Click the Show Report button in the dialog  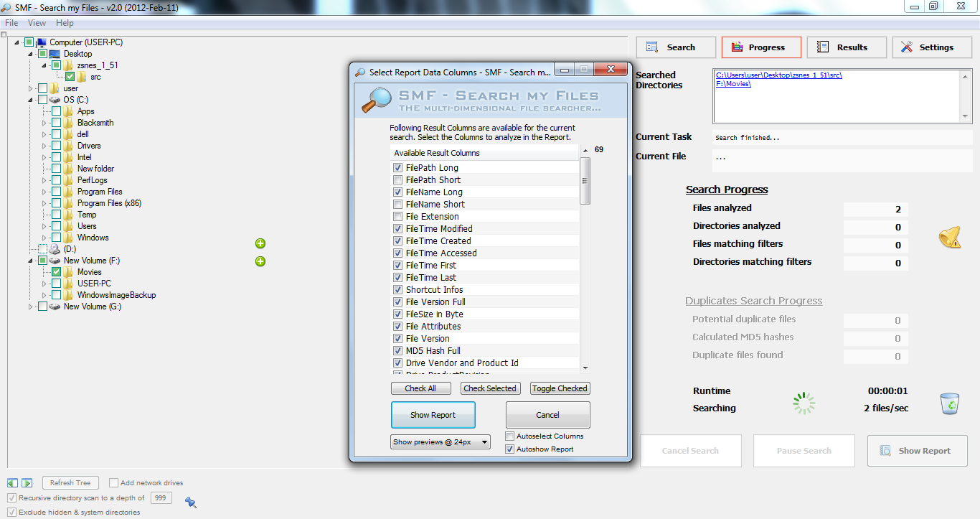[433, 415]
